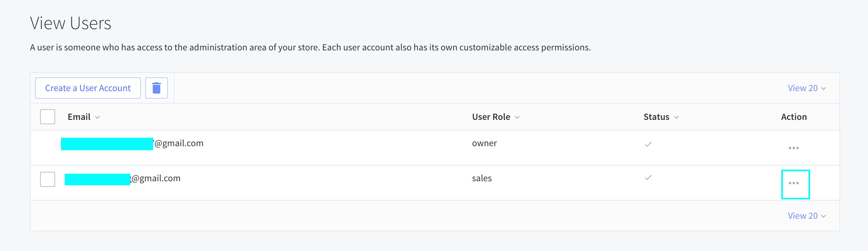
Task: Expand the top View 20 dropdown
Action: pos(806,88)
